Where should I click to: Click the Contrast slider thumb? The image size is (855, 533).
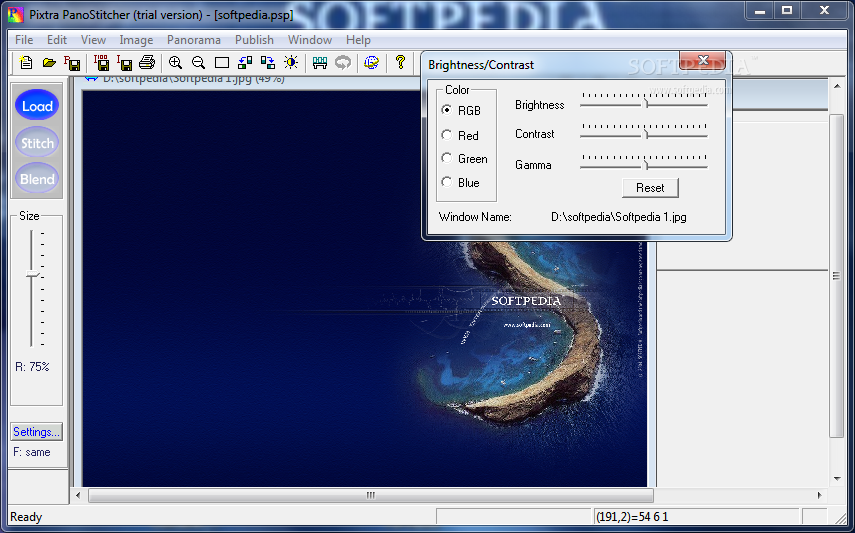646,134
